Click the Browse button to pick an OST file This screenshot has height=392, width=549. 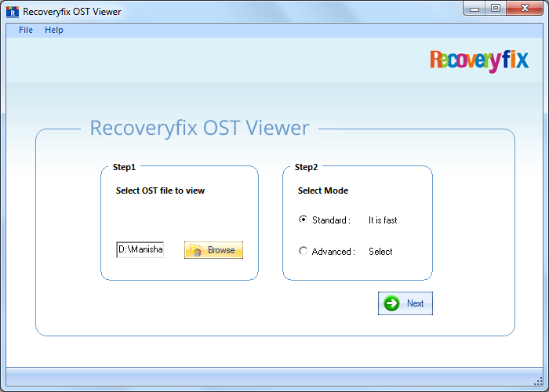pyautogui.click(x=213, y=250)
